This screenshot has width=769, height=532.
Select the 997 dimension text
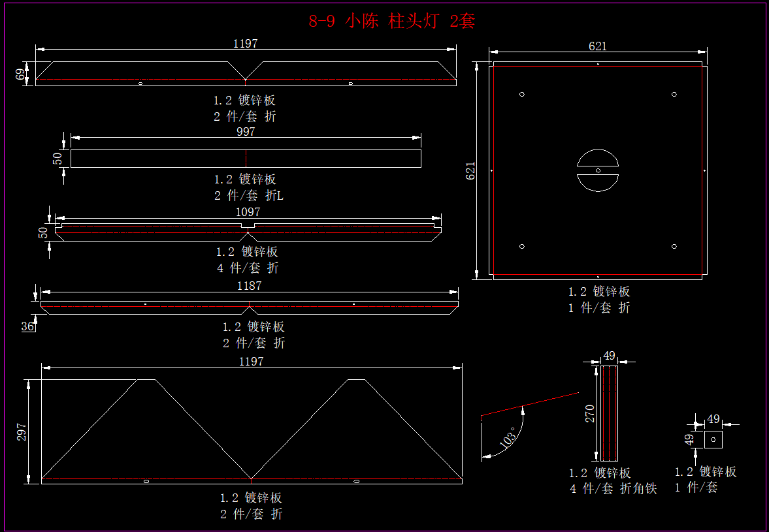click(245, 132)
